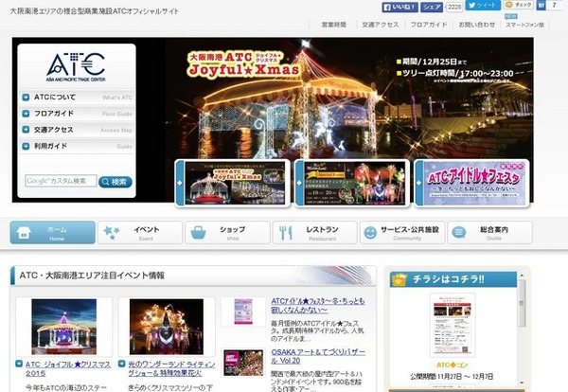Click the Facebook いいね! button
This screenshot has width=568, height=392.
click(x=399, y=7)
